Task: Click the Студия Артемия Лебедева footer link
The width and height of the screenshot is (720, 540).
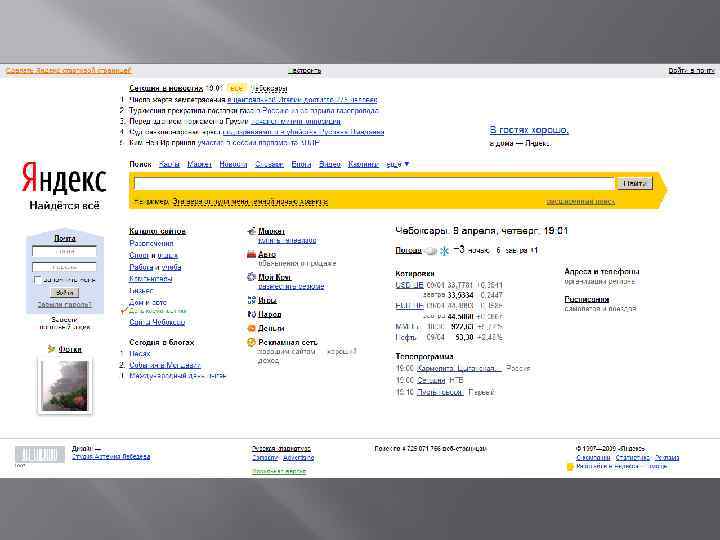Action: [111, 456]
